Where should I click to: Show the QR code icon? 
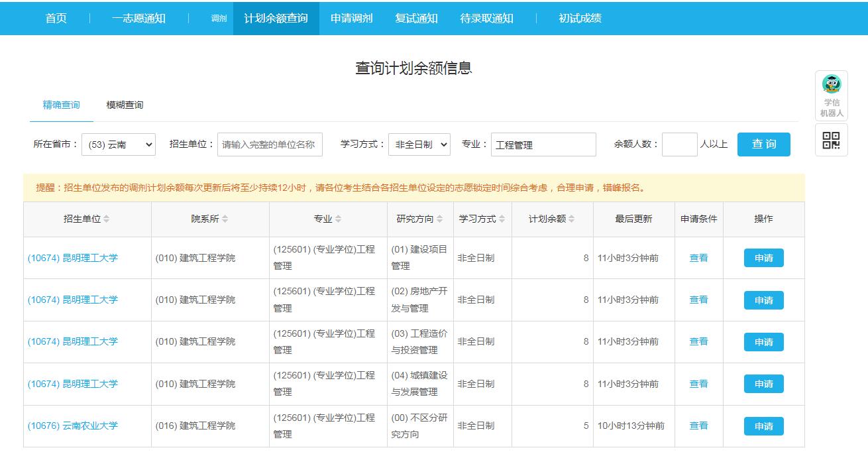tap(831, 140)
